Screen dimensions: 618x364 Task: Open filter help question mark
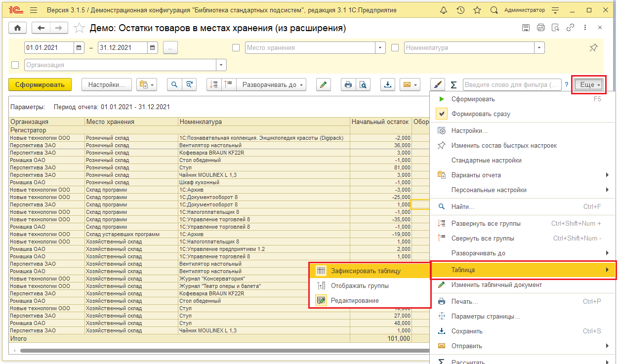click(x=567, y=85)
